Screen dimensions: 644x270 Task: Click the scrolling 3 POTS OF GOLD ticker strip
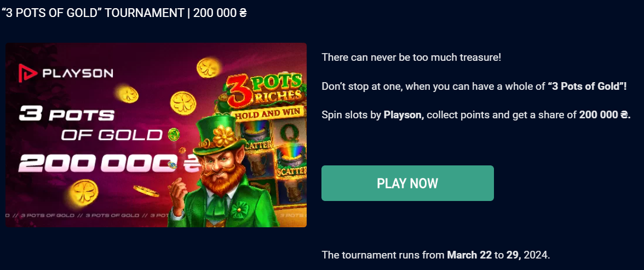click(87, 215)
